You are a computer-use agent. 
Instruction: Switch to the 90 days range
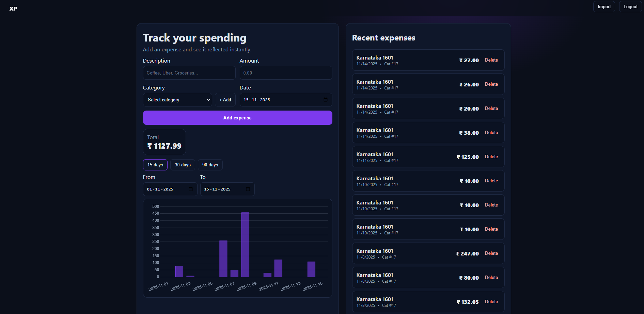210,165
